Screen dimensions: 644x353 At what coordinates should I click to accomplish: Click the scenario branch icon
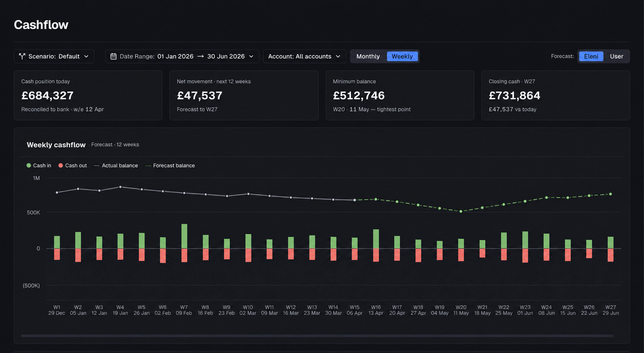click(x=22, y=56)
